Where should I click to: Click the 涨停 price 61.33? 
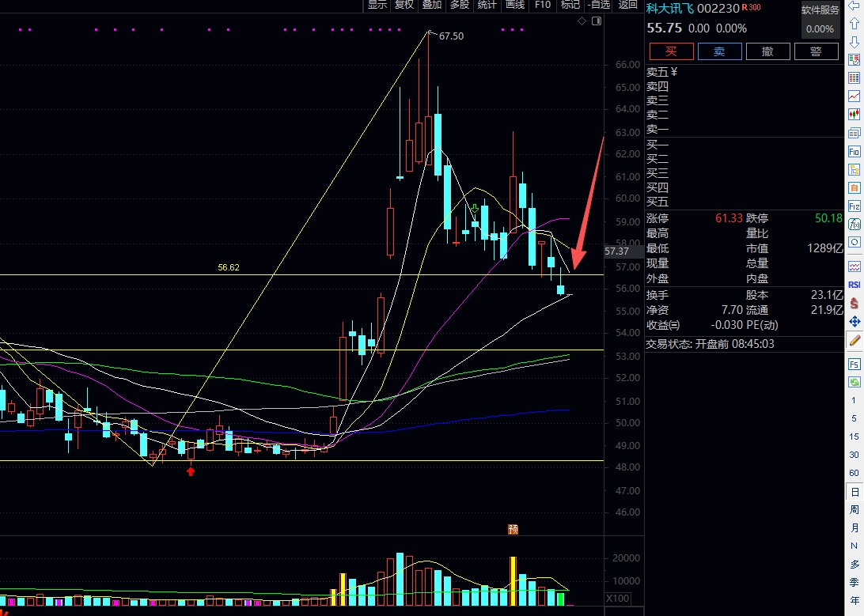click(x=729, y=218)
